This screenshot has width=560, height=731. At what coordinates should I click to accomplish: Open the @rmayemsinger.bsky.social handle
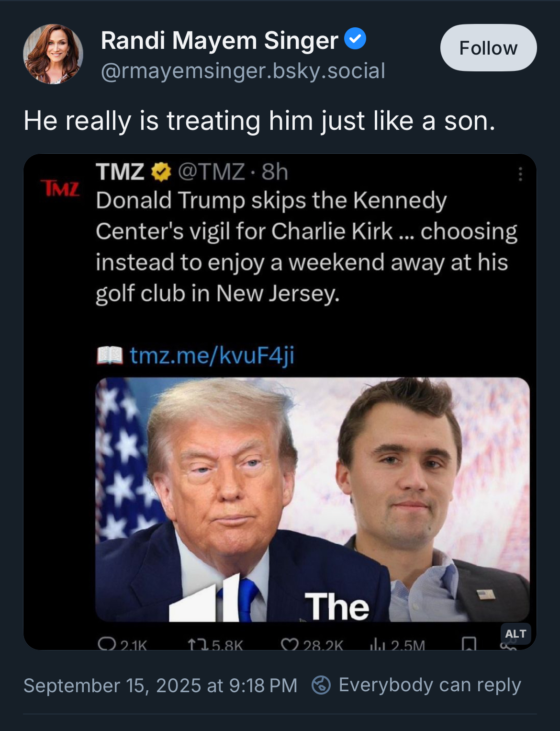click(243, 71)
